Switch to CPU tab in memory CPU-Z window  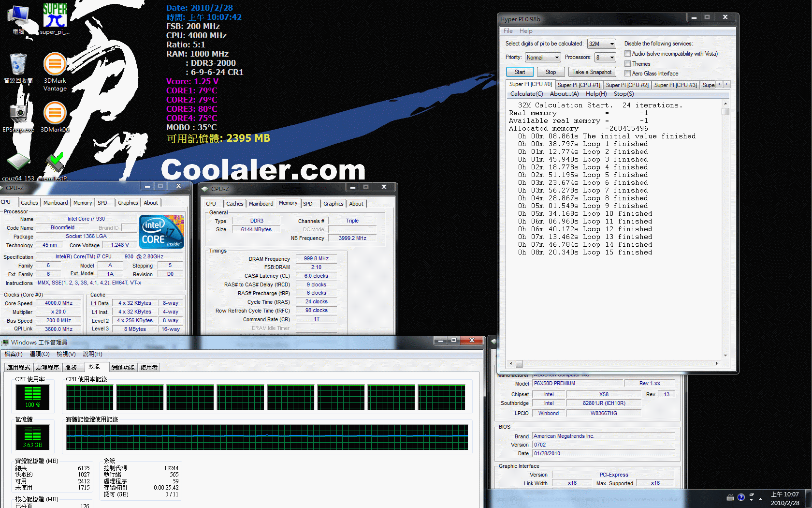point(211,204)
